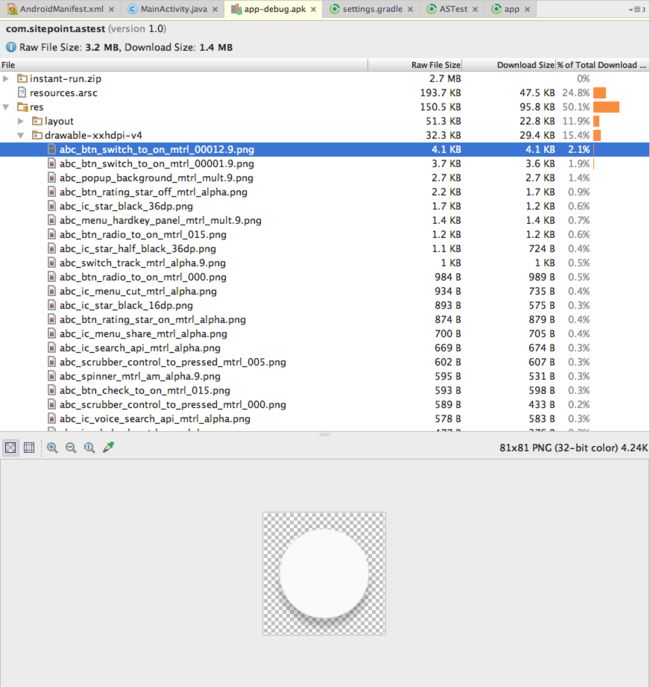Screen dimensions: 650x687
Task: Toggle chessboard background in image preview toolbar
Action: pyautogui.click(x=11, y=447)
